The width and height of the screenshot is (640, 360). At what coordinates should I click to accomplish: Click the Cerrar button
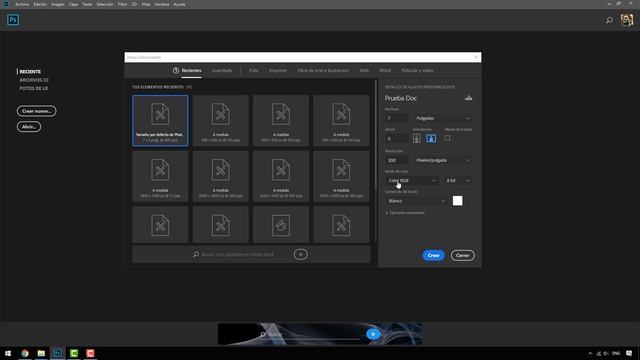tap(462, 256)
